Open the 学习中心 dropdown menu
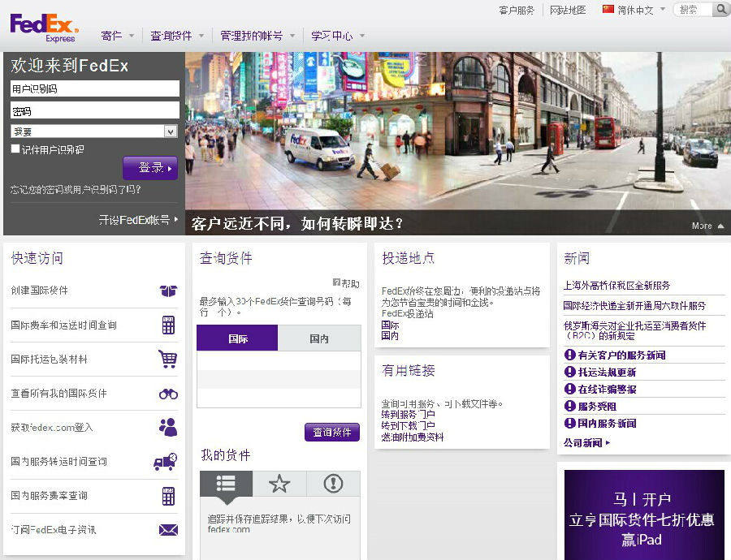This screenshot has width=731, height=560. click(x=338, y=36)
